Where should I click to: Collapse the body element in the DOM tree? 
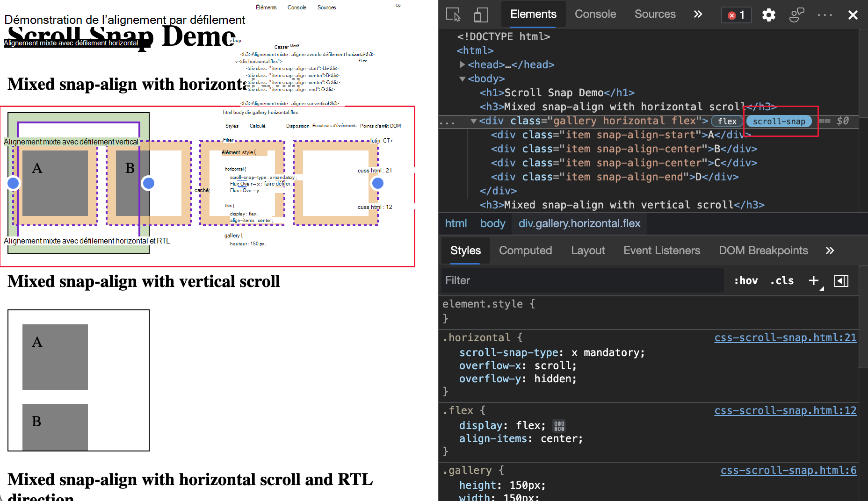tap(462, 79)
